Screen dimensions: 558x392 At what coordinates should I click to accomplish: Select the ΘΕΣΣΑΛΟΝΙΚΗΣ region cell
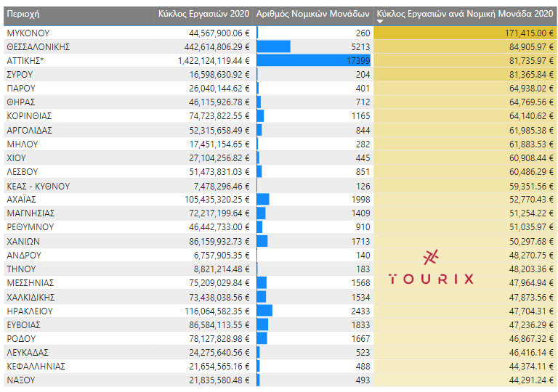coord(38,46)
